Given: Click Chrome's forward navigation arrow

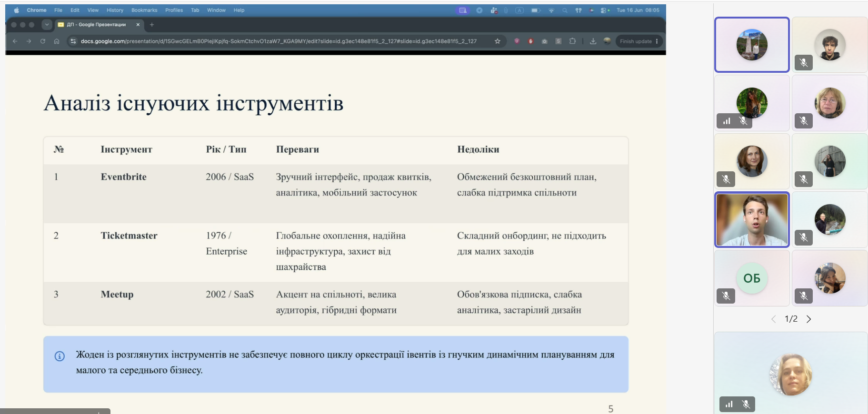Looking at the screenshot, I should (x=29, y=41).
